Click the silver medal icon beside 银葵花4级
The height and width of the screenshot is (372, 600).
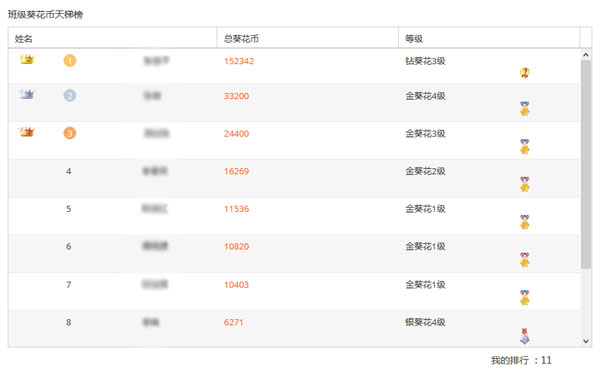coord(525,336)
